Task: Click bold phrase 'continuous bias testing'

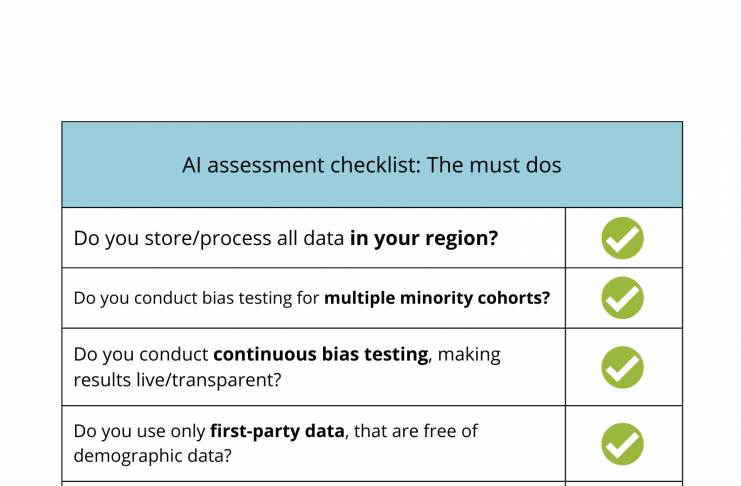Action: click(x=321, y=354)
